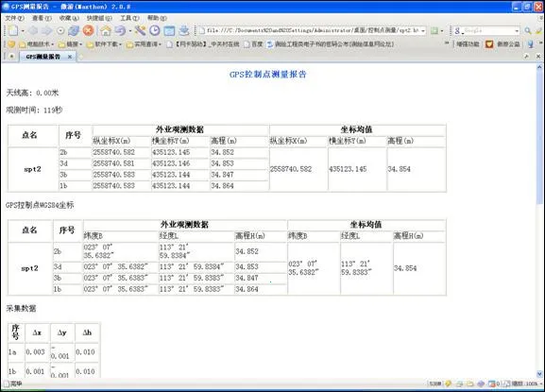Open the History clock icon

pyautogui.click(x=154, y=30)
